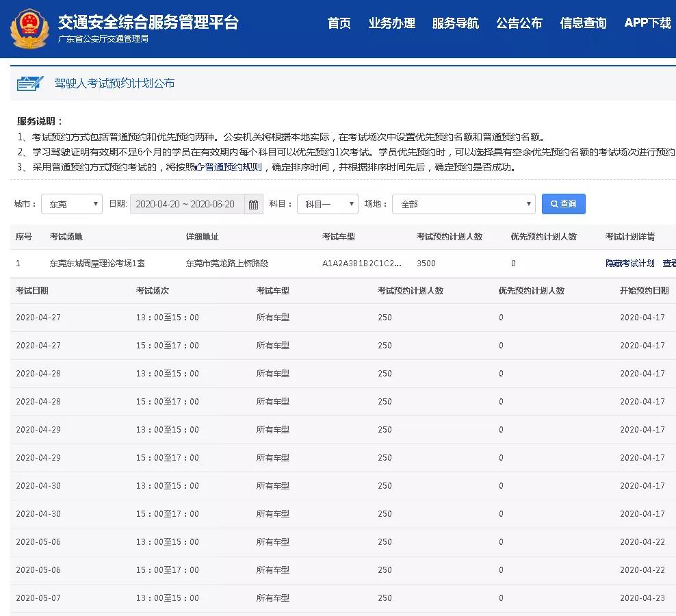Click vehicle type text A1A2A3B1B2C1C2...
The image size is (676, 616).
coord(362,263)
